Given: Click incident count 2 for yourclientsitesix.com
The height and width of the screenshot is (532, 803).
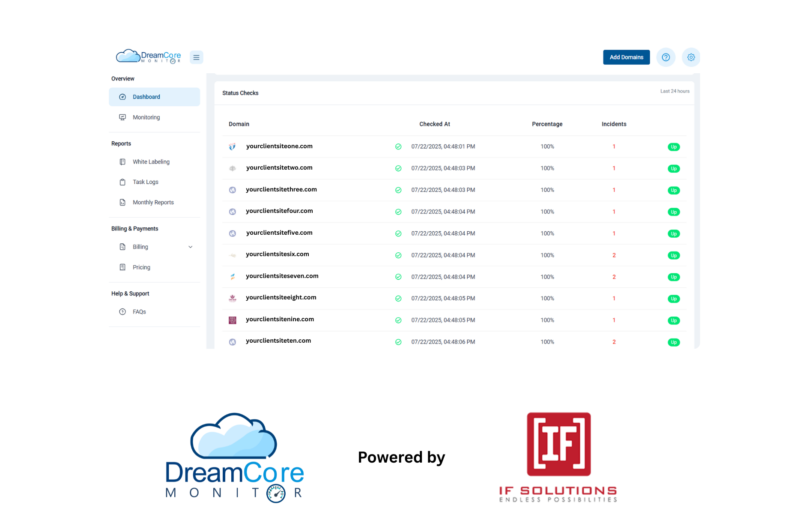Looking at the screenshot, I should tap(614, 255).
